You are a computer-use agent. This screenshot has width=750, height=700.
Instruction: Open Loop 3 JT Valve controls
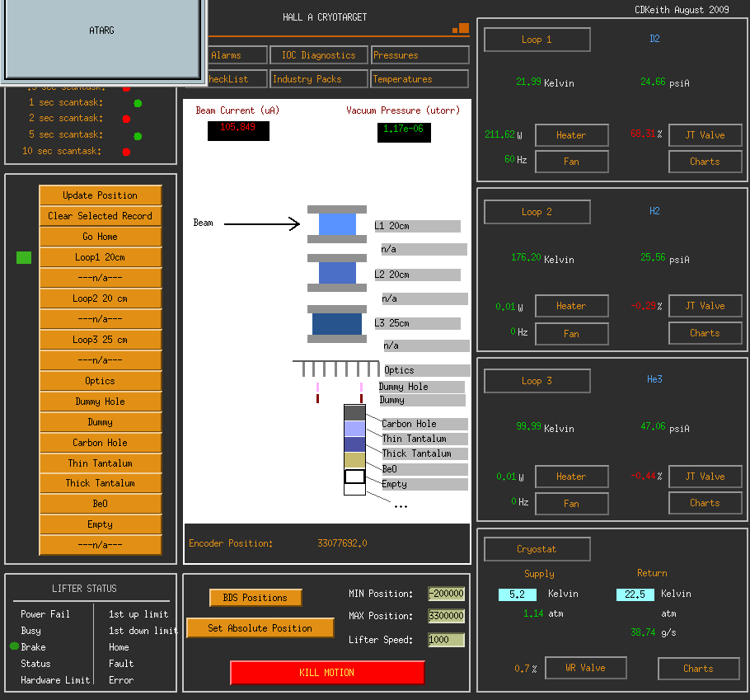coord(705,476)
